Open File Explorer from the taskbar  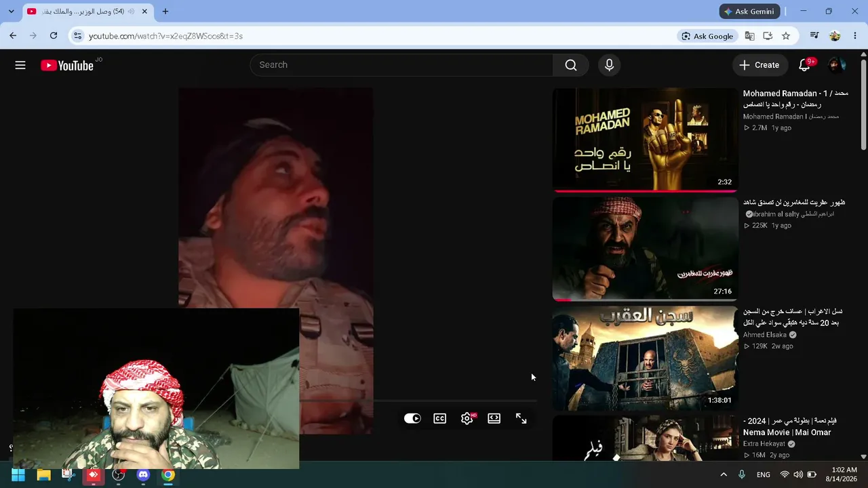tap(43, 475)
